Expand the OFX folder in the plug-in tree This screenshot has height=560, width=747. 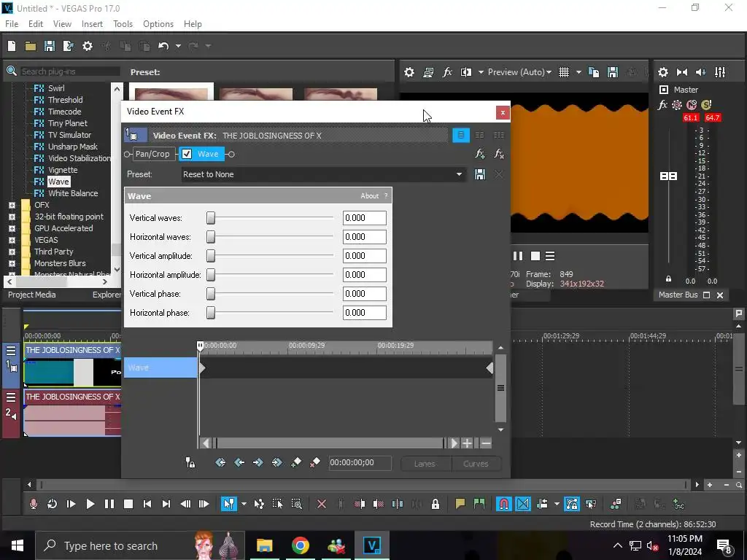pyautogui.click(x=12, y=205)
